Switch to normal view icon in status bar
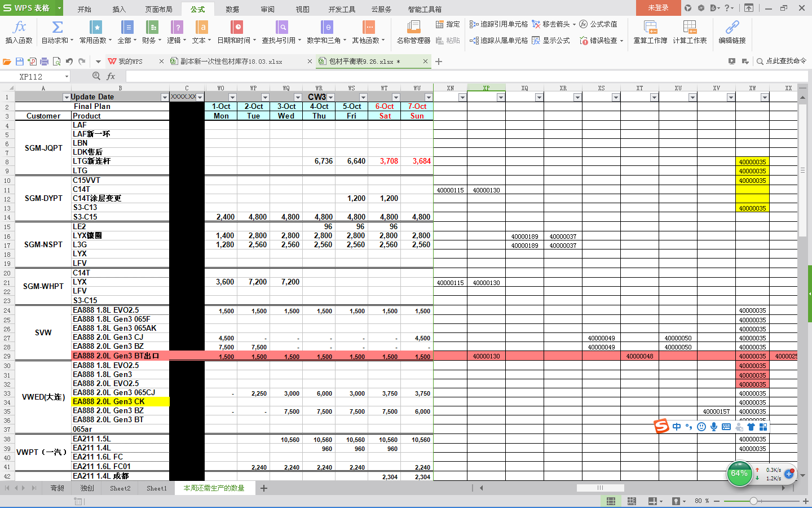This screenshot has height=508, width=812. (x=611, y=501)
